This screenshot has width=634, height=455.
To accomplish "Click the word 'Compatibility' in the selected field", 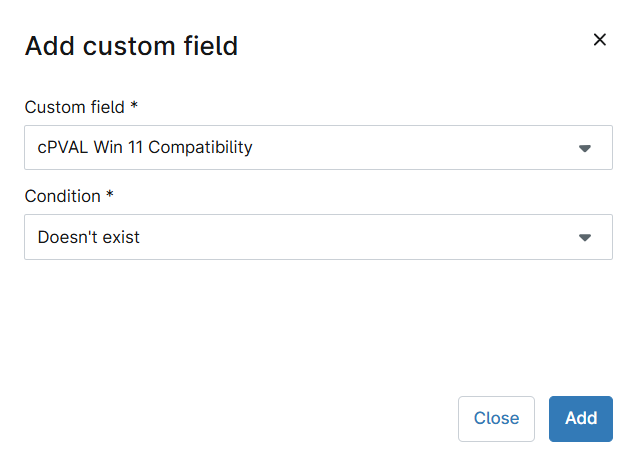I will coord(200,148).
